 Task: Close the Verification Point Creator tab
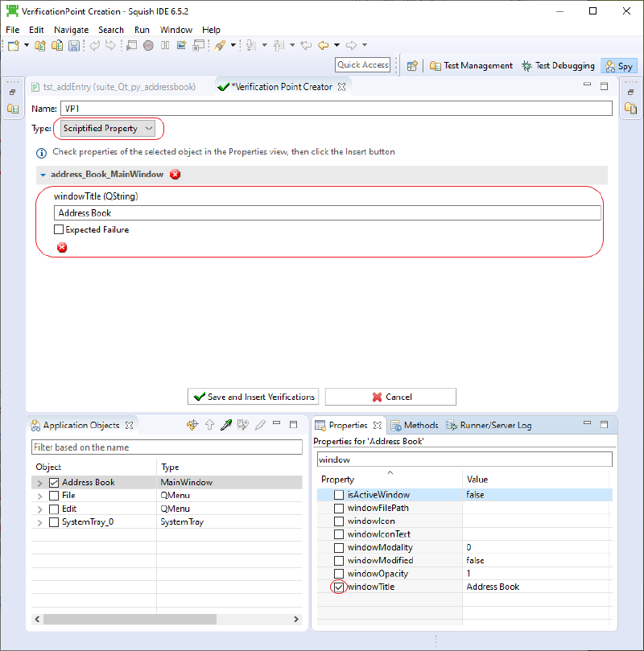[x=342, y=87]
